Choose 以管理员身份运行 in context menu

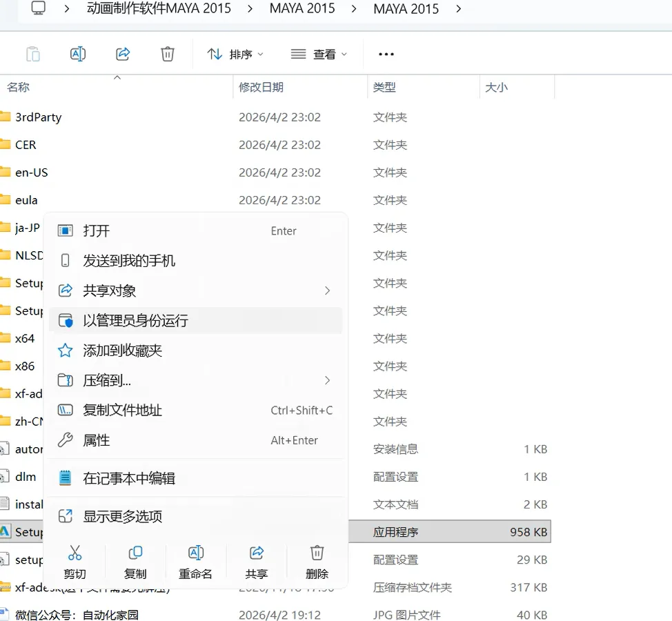click(196, 321)
